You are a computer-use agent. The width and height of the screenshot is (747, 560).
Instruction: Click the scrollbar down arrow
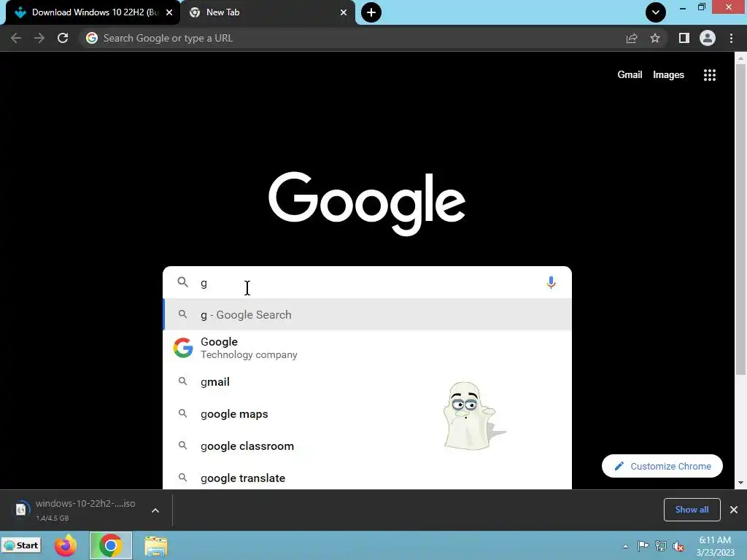click(740, 483)
